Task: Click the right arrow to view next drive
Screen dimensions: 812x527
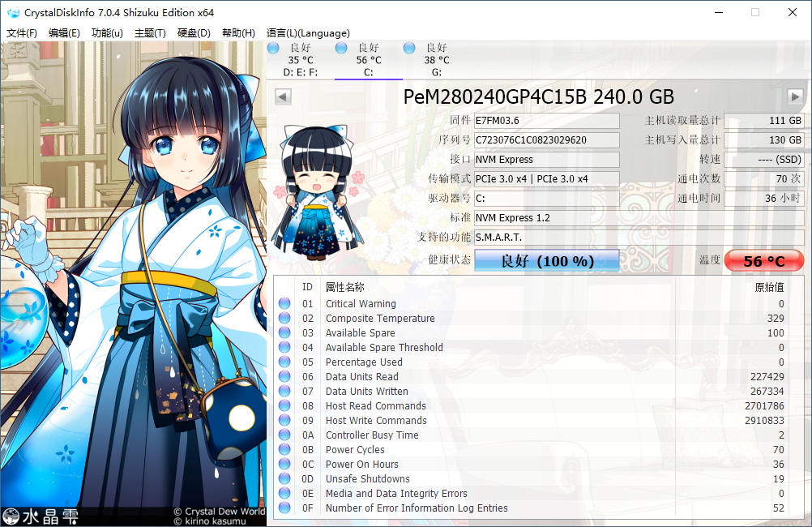Action: [x=795, y=96]
